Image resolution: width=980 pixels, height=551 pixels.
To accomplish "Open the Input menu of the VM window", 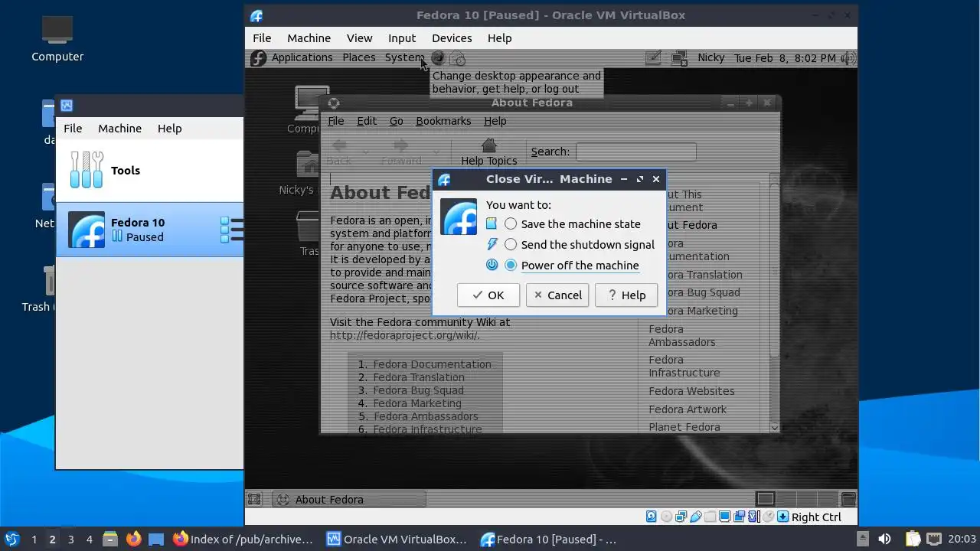I will [x=402, y=38].
